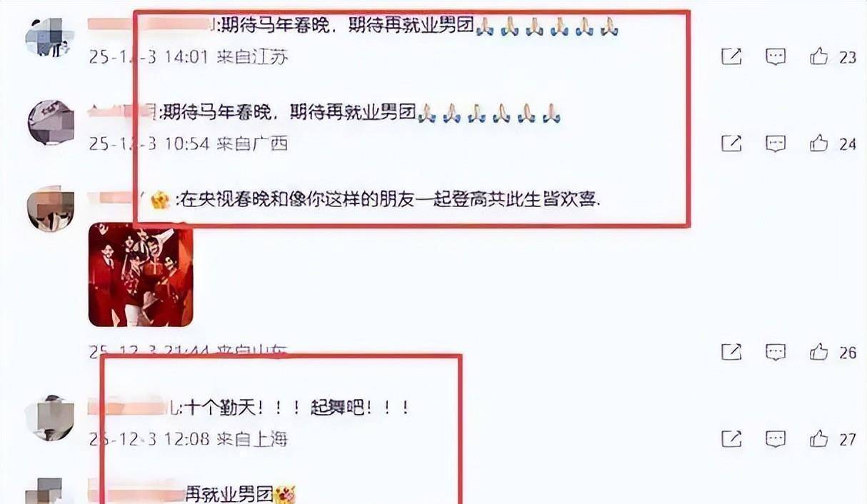View profile avatar beside 央视春晚 comment
This screenshot has height=504, width=867.
[51, 208]
